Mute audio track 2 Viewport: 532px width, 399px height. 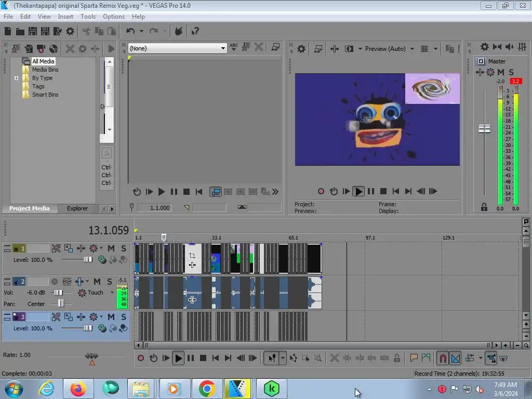pos(97,282)
